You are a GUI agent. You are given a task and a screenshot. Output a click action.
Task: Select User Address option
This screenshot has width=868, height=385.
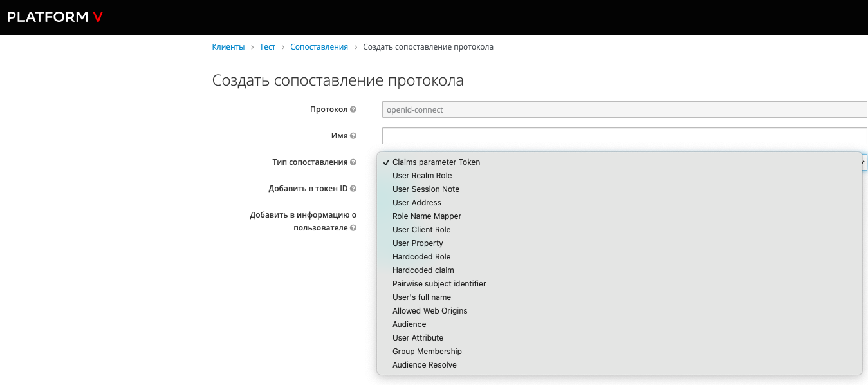click(416, 203)
